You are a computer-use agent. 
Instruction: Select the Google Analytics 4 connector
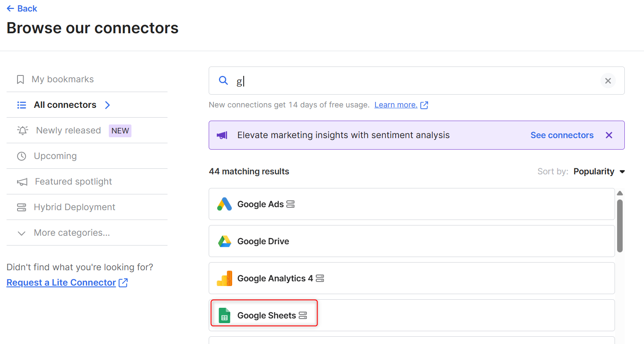(412, 278)
